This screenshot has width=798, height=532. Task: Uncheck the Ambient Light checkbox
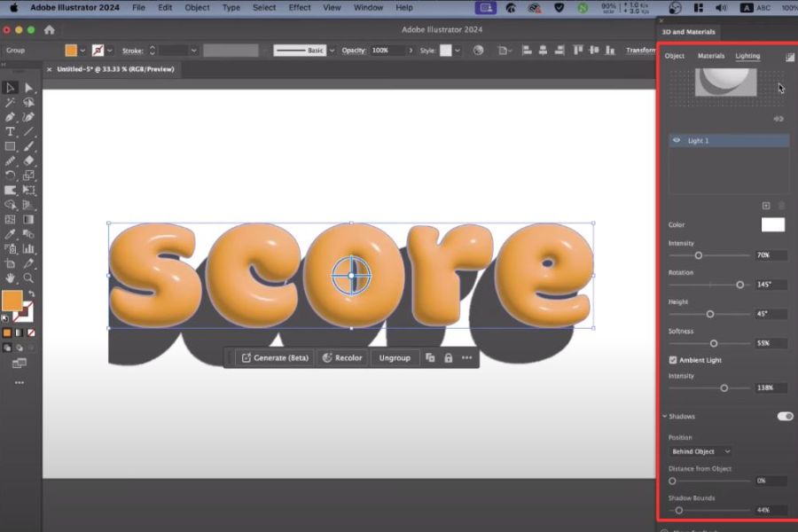(673, 360)
